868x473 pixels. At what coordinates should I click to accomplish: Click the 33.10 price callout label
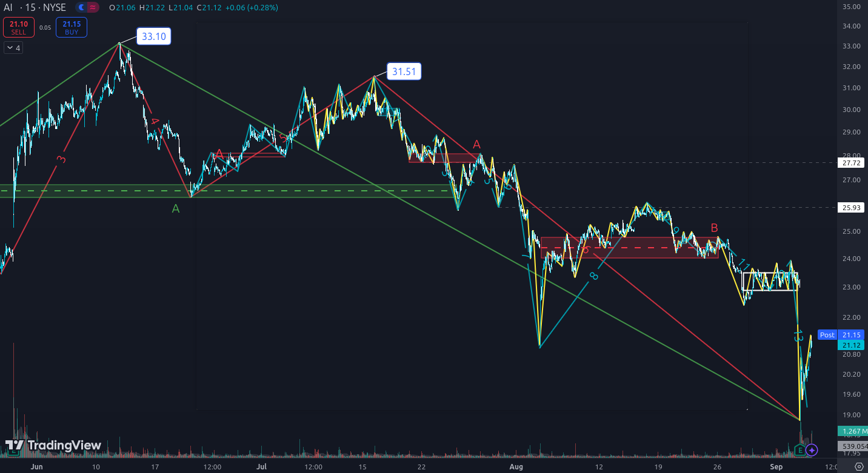coord(153,36)
